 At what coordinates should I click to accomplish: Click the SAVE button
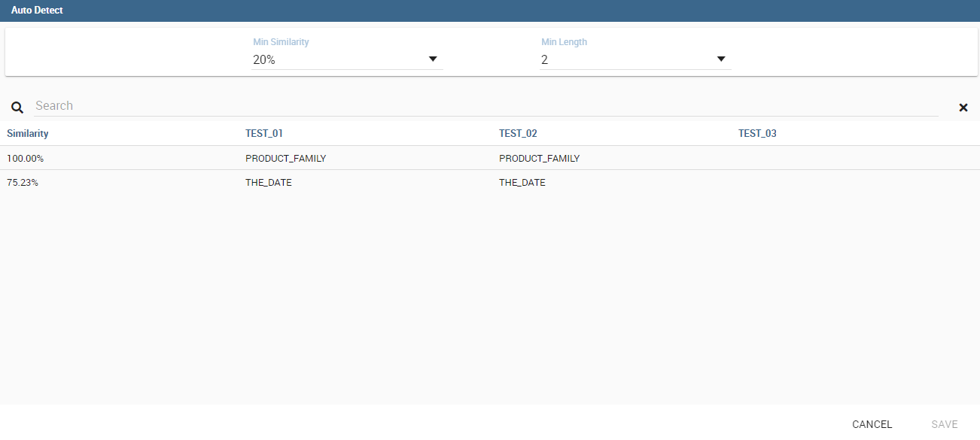coord(945,424)
